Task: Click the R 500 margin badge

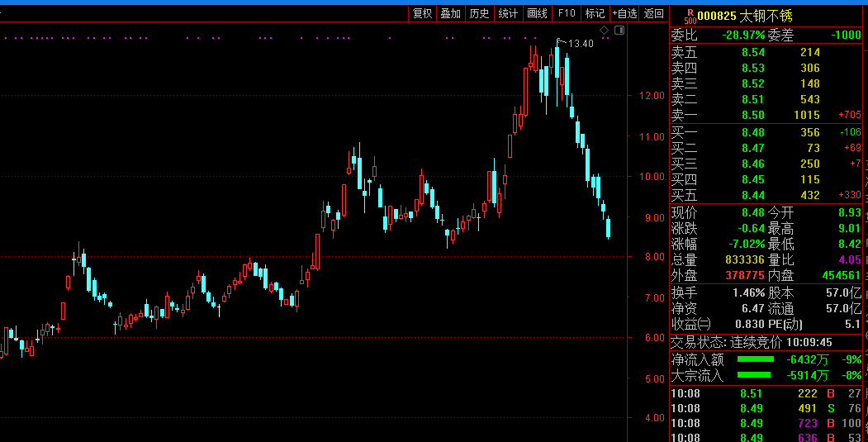Action: click(690, 16)
